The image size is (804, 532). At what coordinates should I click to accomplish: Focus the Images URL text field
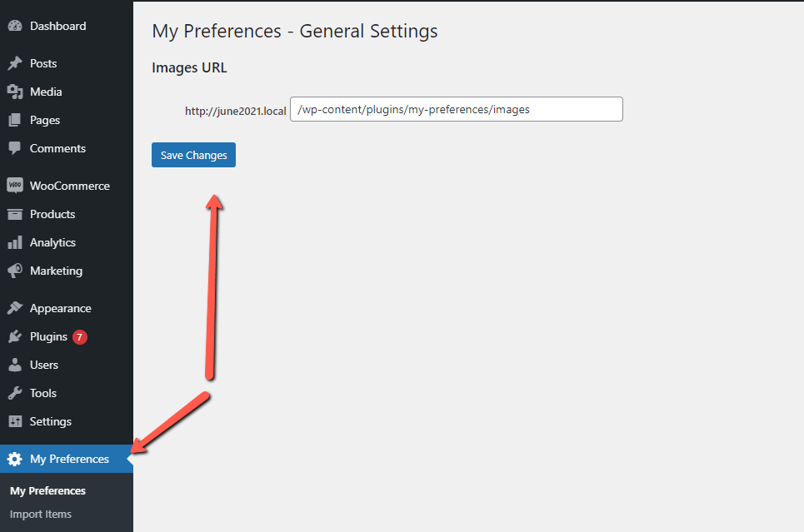[x=457, y=109]
